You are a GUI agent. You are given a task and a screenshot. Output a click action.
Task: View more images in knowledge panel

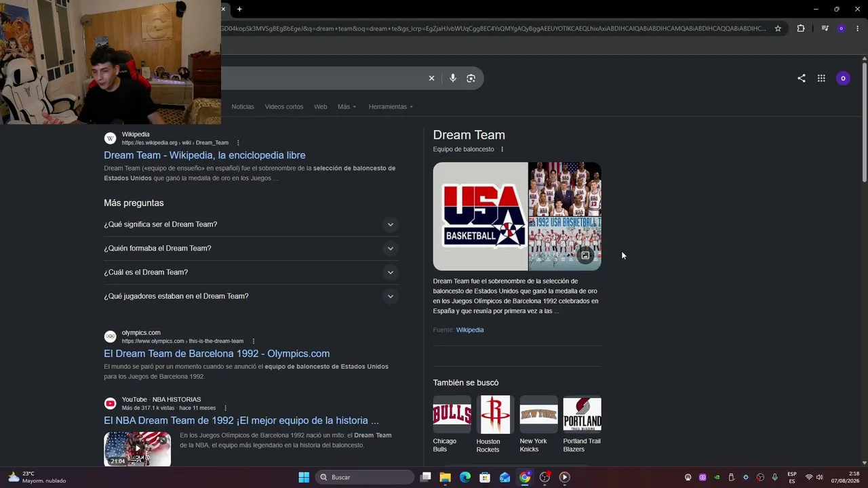585,256
